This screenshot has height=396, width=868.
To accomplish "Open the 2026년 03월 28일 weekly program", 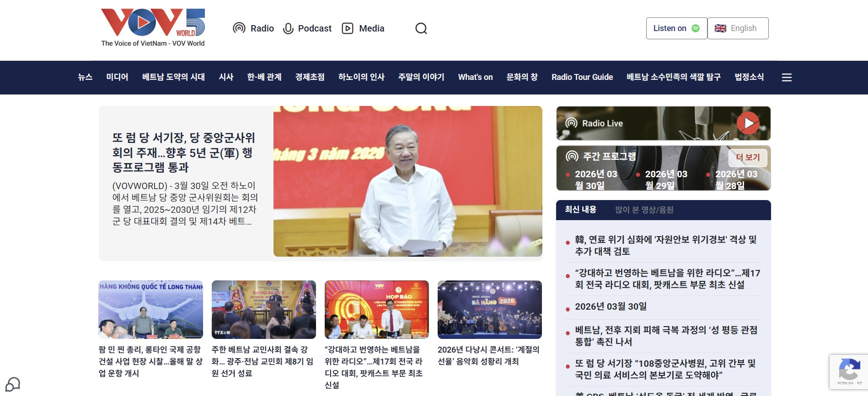I will 736,180.
